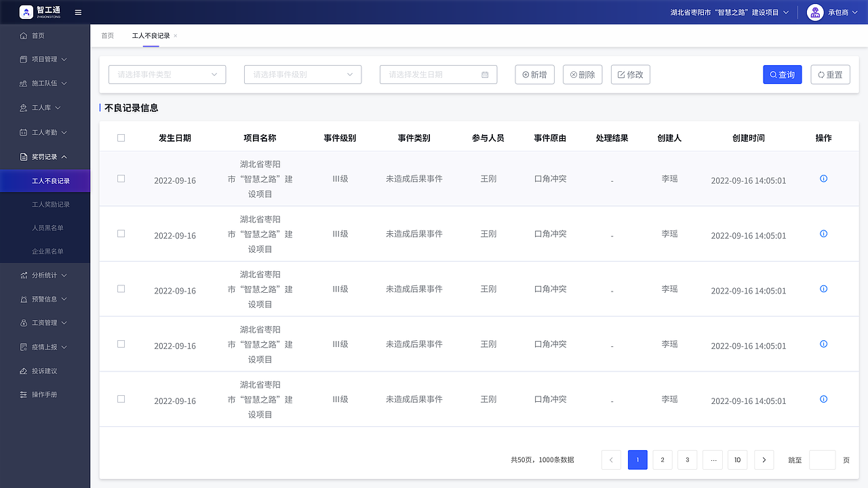This screenshot has height=488, width=868.
Task: Open the 预警信息 sidebar icon
Action: coord(23,299)
